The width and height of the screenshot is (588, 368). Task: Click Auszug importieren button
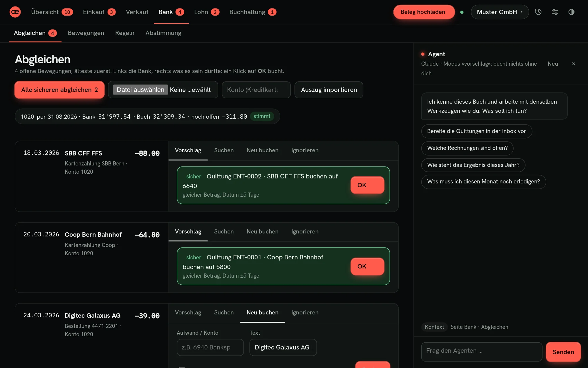329,90
